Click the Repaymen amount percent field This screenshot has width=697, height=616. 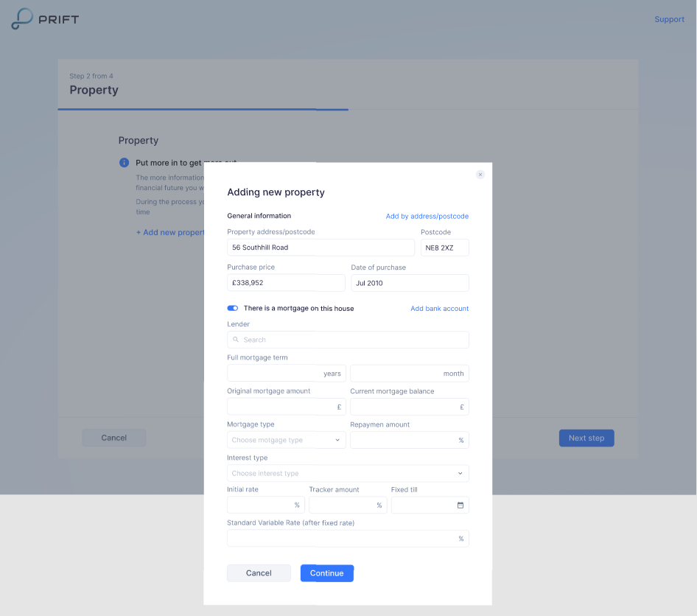[410, 440]
